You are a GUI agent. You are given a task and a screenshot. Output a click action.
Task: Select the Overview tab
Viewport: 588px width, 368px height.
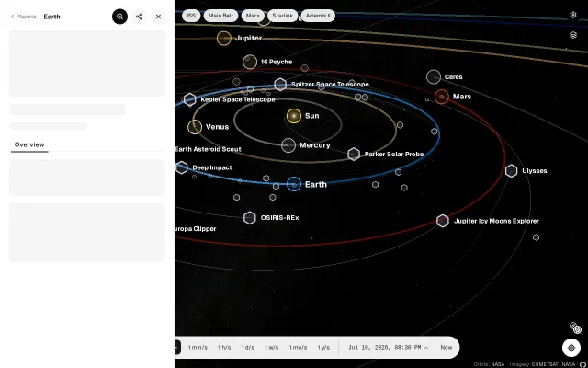point(29,144)
